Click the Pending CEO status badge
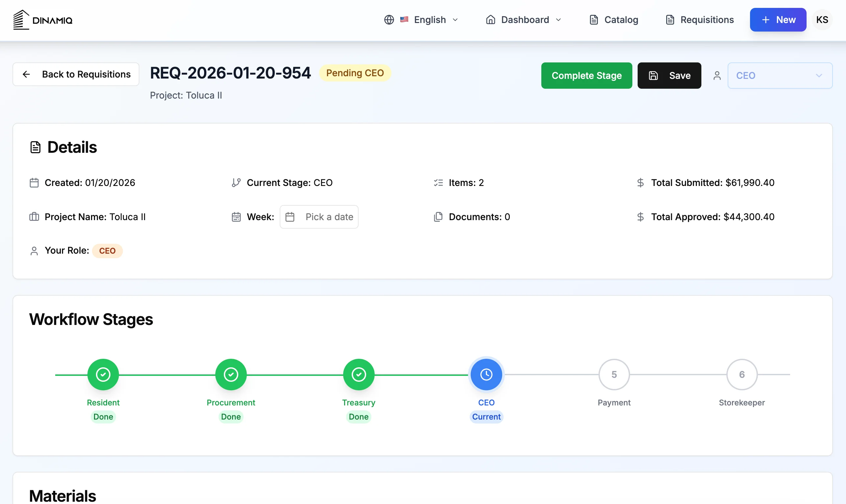Viewport: 846px width, 504px height. (x=355, y=73)
